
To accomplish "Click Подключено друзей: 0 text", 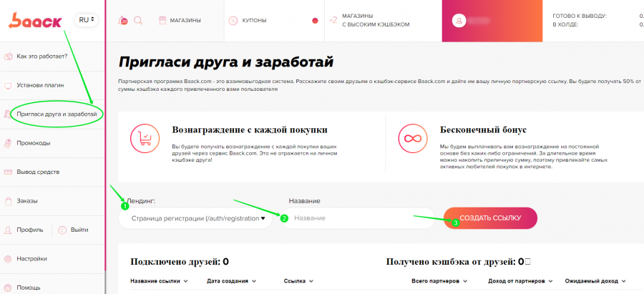I will coord(180,262).
